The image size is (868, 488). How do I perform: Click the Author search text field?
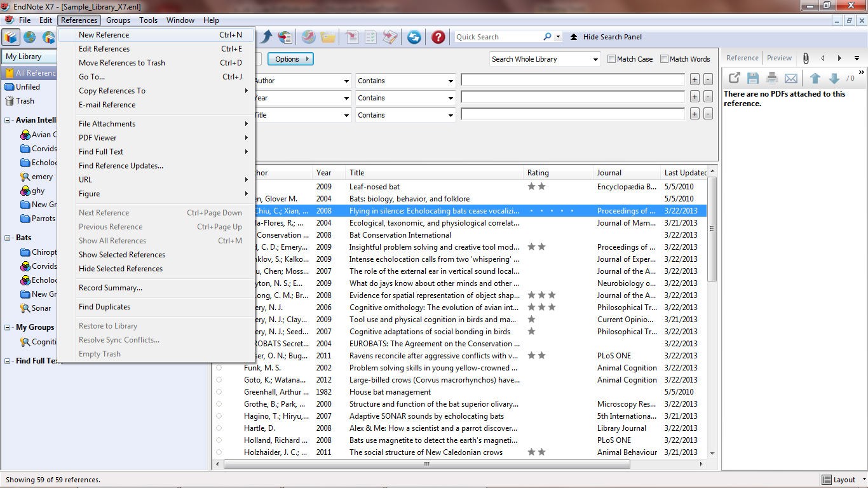pos(573,80)
